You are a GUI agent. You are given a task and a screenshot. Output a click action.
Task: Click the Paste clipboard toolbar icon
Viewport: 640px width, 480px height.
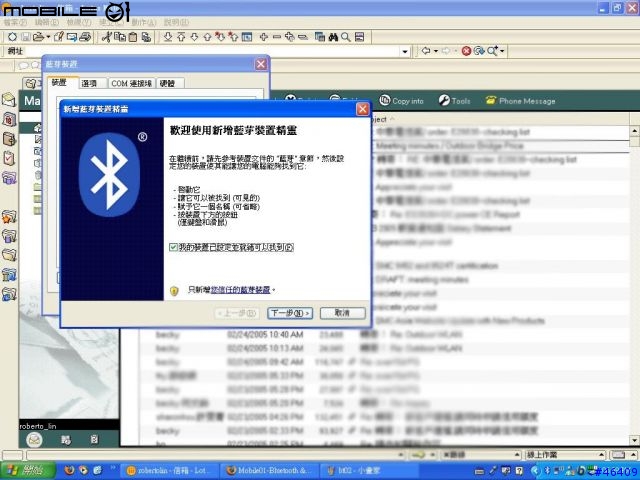point(133,37)
